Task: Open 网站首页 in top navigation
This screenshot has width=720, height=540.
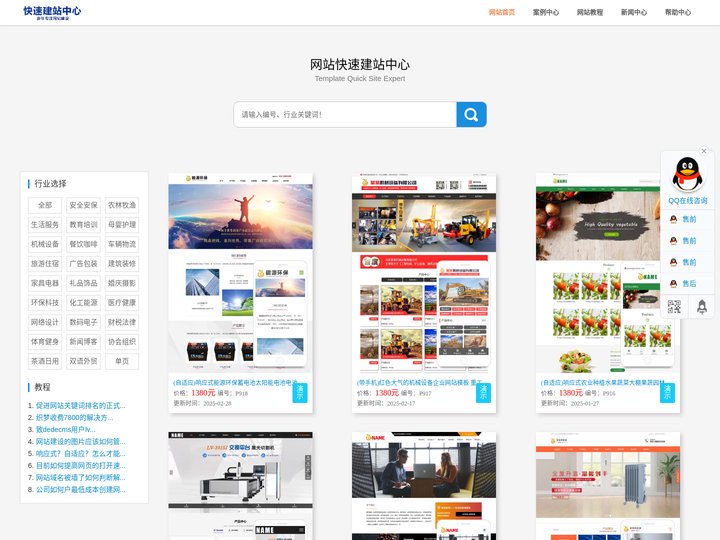Action: (502, 12)
